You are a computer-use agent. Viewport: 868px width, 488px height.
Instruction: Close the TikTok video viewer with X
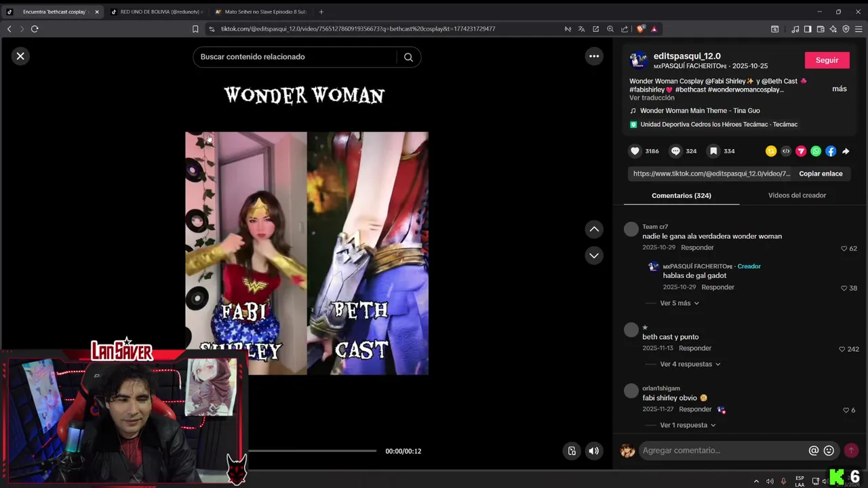coord(20,56)
